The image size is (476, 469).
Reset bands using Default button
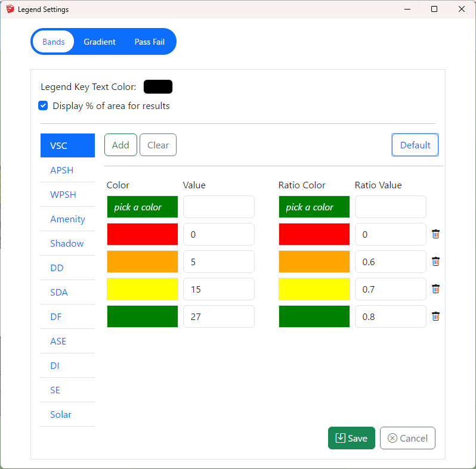[415, 145]
